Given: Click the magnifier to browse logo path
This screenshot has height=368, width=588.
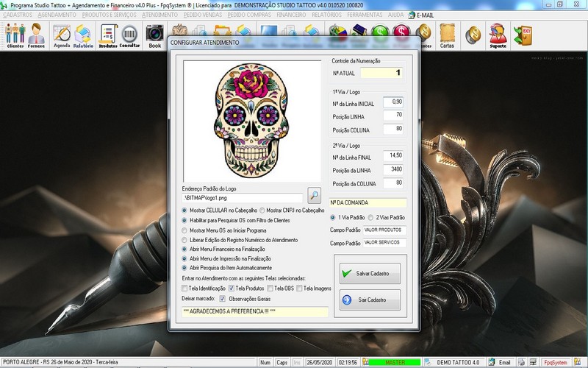Looking at the screenshot, I should (x=314, y=196).
